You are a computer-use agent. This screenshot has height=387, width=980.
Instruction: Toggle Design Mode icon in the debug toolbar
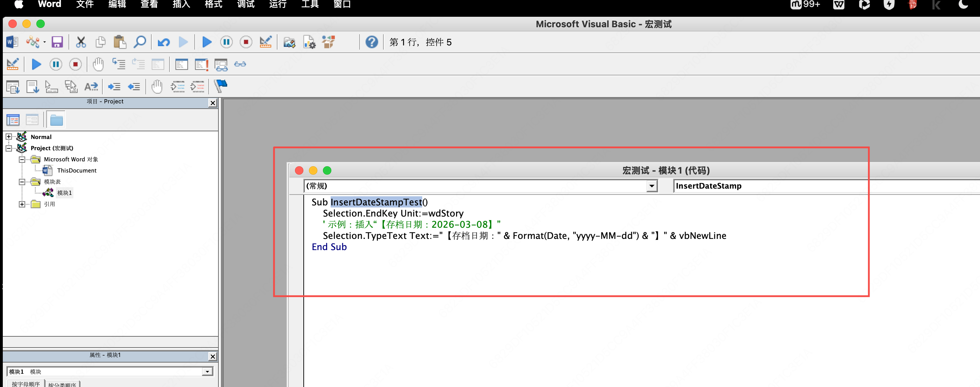tap(13, 64)
